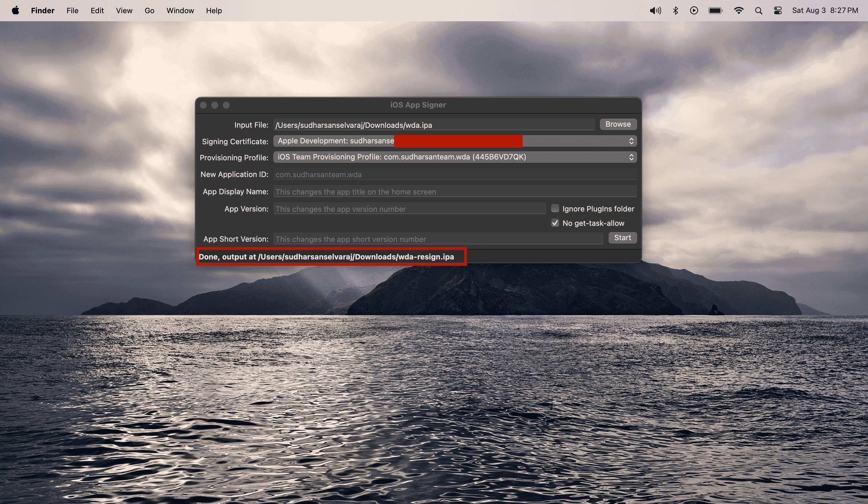Click the date and time clock
868x504 pixels.
[x=825, y=10]
